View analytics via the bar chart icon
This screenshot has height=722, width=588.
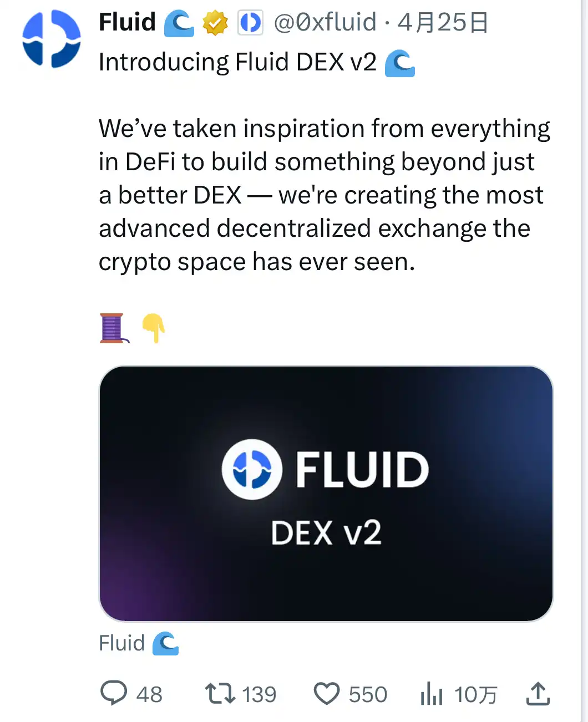432,693
